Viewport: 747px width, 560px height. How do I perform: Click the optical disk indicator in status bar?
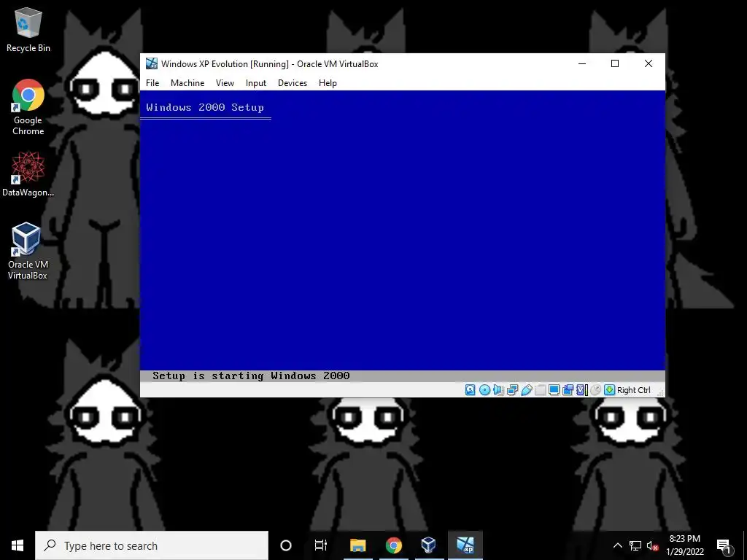pos(484,390)
